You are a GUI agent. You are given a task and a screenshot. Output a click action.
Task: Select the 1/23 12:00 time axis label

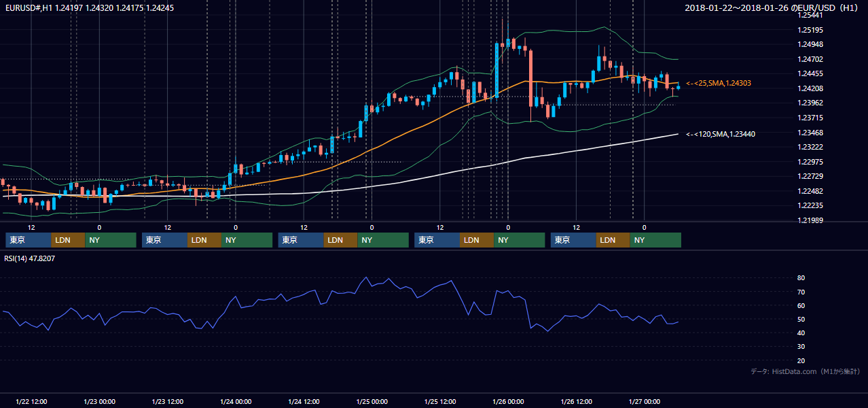[168, 401]
